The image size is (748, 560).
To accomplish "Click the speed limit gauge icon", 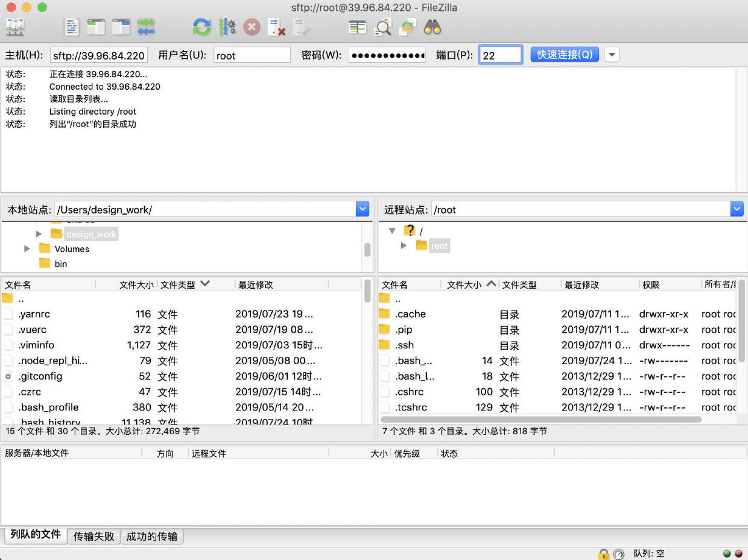I will pyautogui.click(x=618, y=554).
